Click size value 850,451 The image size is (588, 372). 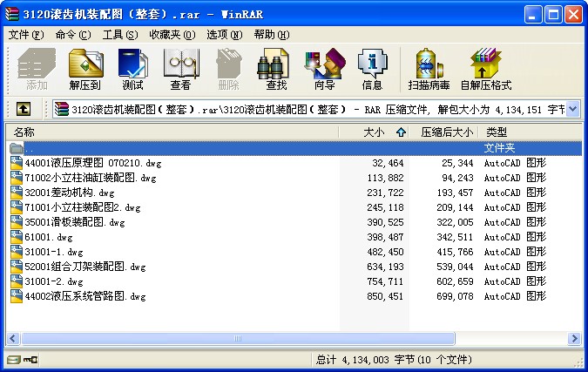[385, 296]
